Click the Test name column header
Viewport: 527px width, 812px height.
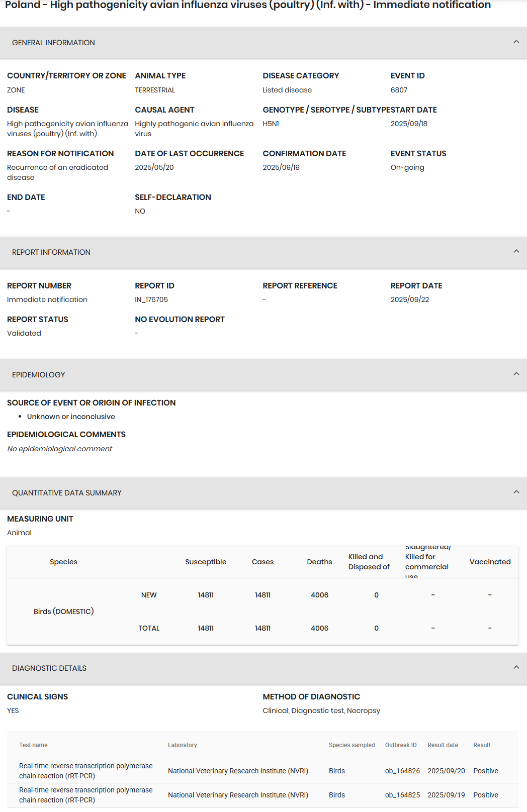[33, 745]
